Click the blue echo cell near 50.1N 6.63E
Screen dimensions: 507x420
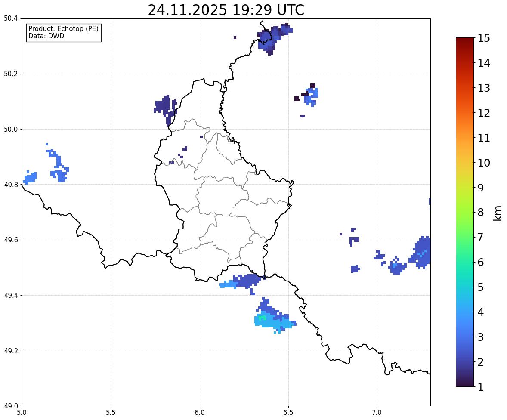click(x=311, y=96)
